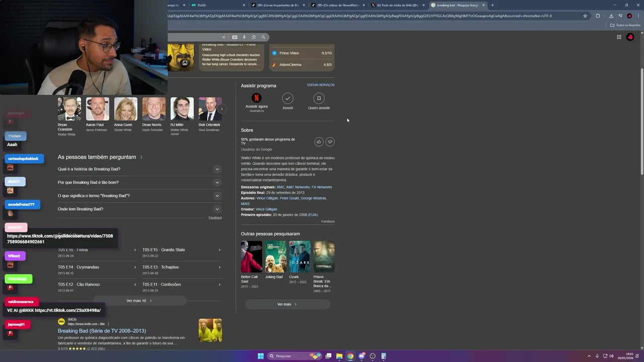
Task: Switch to Cenas Impactantes TikTok tab
Action: 278,5
